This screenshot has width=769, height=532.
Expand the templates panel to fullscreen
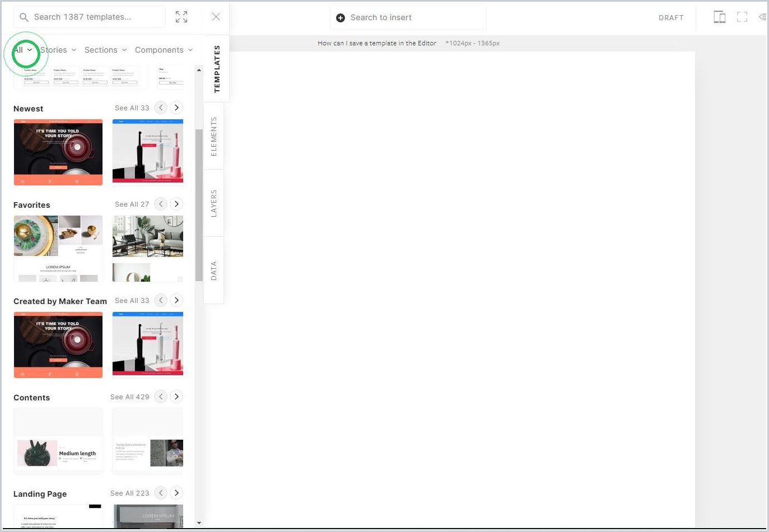181,17
